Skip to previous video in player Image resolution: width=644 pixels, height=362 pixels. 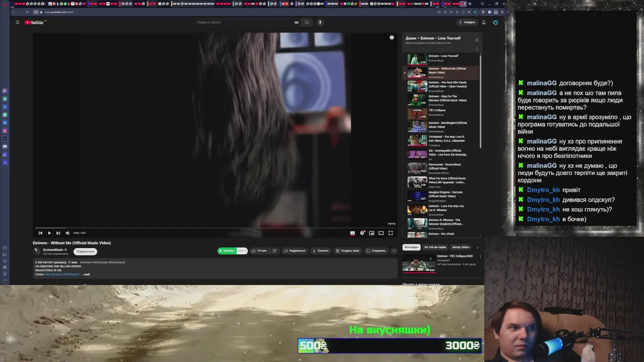click(40, 233)
